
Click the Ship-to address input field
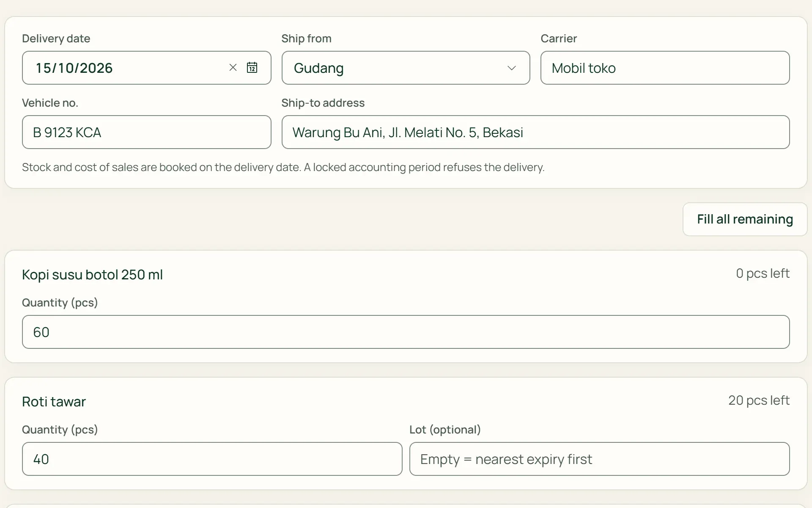(x=535, y=132)
